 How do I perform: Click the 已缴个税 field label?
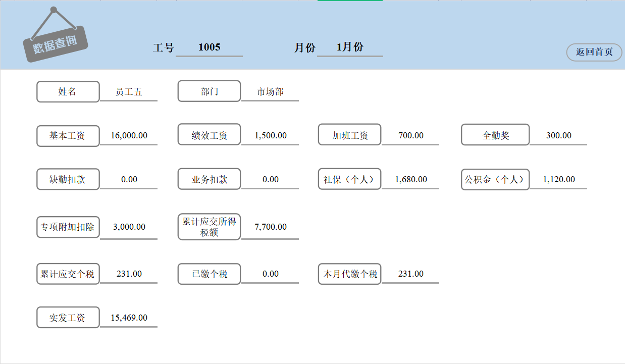[x=209, y=274]
